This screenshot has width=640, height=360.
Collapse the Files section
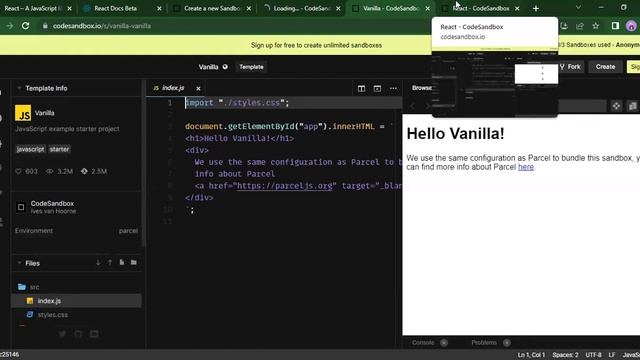pos(19,263)
